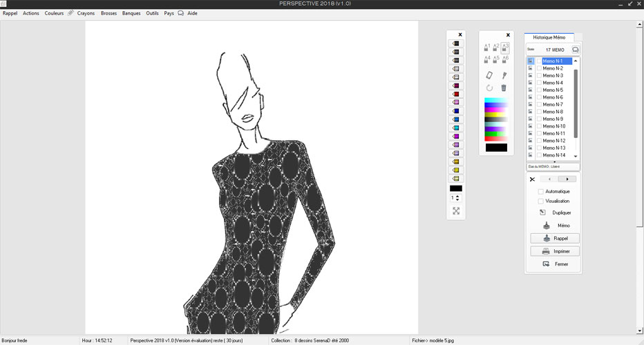Open the Crayons menu
The height and width of the screenshot is (345, 644).
coord(86,13)
